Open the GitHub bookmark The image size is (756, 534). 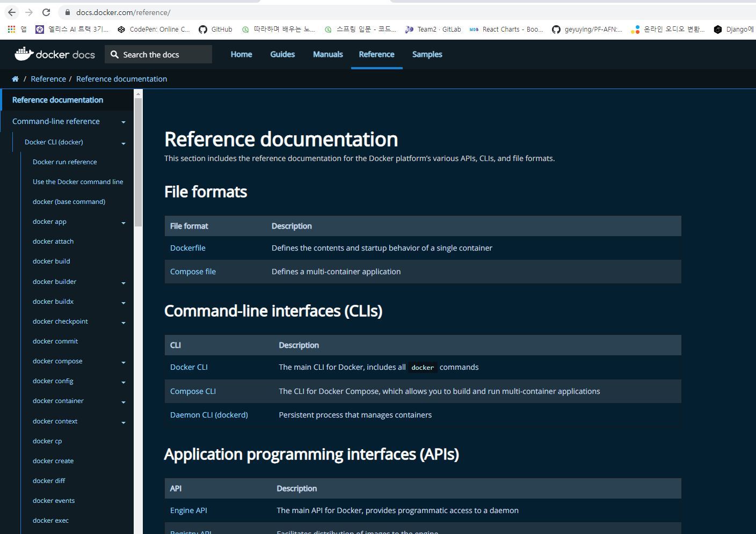216,30
